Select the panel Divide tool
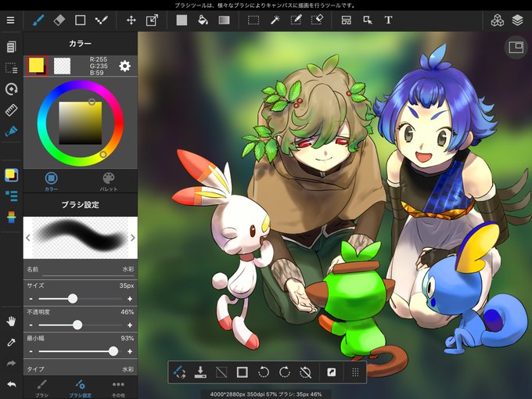The height and width of the screenshot is (399, 532). coord(347,20)
